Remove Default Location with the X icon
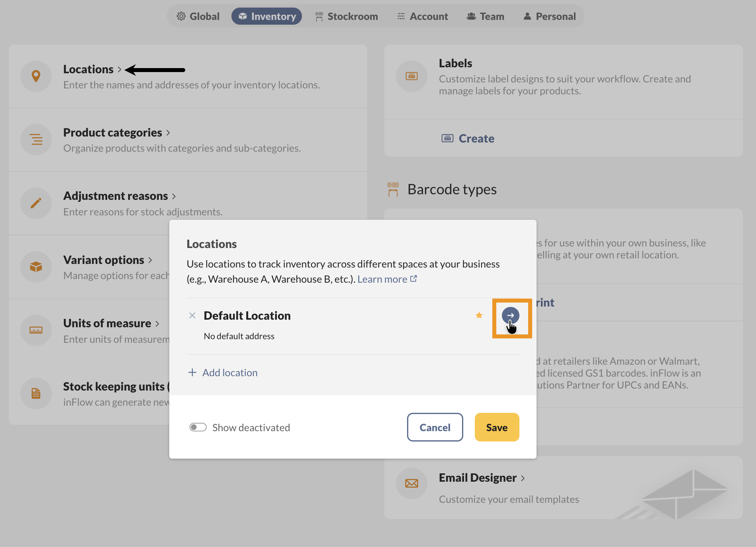The image size is (756, 547). pyautogui.click(x=192, y=315)
